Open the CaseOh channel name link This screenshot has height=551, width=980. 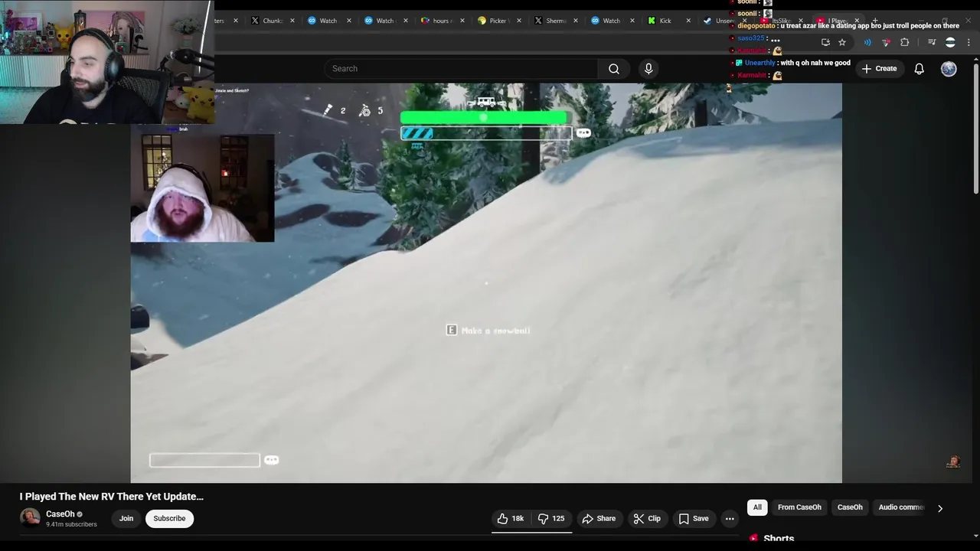(60, 514)
